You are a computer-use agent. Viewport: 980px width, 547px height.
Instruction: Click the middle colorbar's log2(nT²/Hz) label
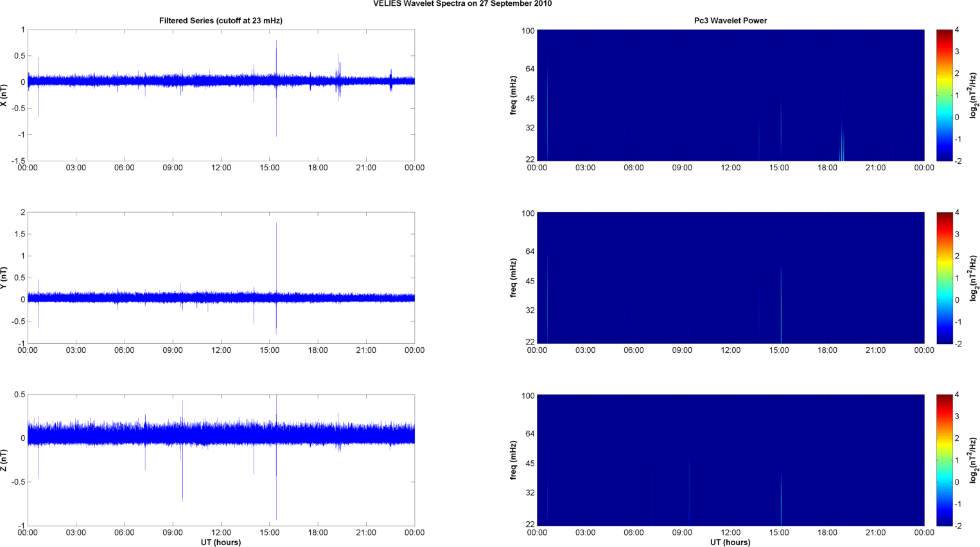pos(974,278)
